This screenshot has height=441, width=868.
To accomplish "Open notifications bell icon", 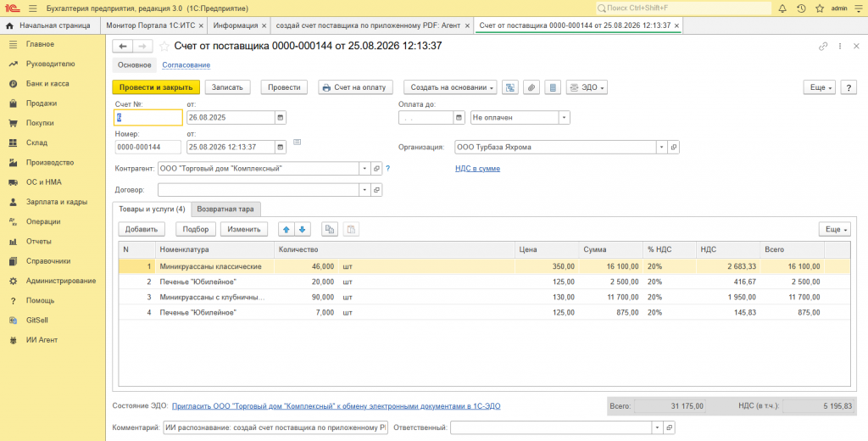I will coord(782,8).
